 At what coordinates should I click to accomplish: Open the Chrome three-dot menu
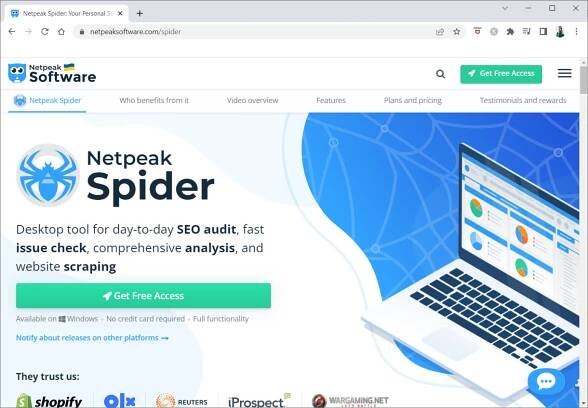tap(577, 32)
